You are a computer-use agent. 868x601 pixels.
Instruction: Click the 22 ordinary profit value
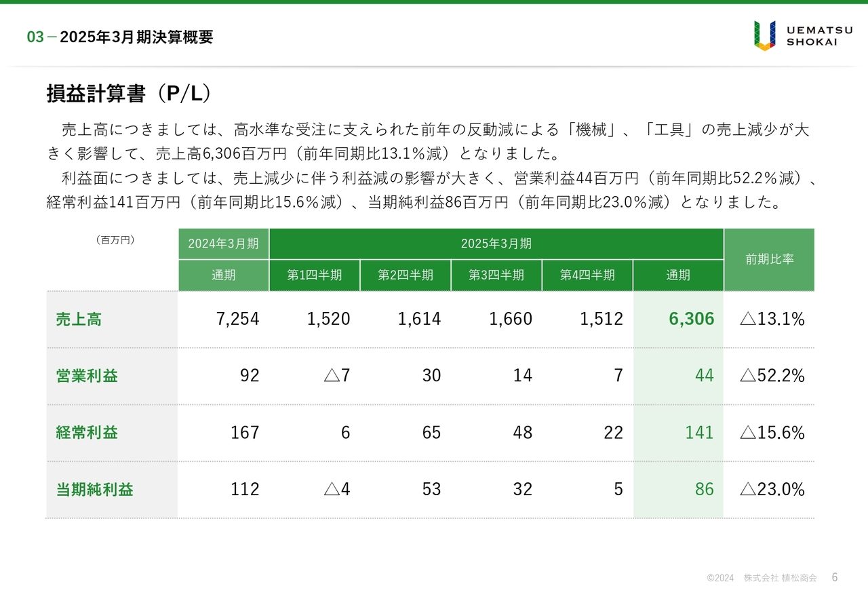(x=614, y=432)
